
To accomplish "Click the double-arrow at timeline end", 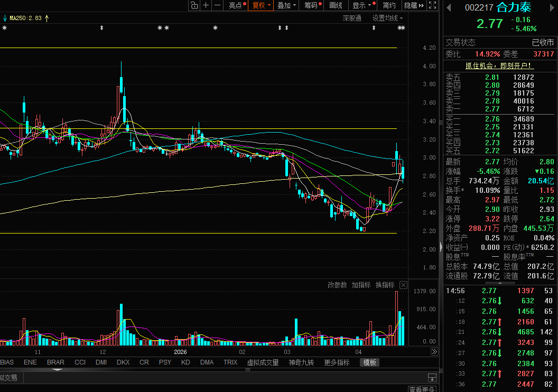I will pos(434,352).
